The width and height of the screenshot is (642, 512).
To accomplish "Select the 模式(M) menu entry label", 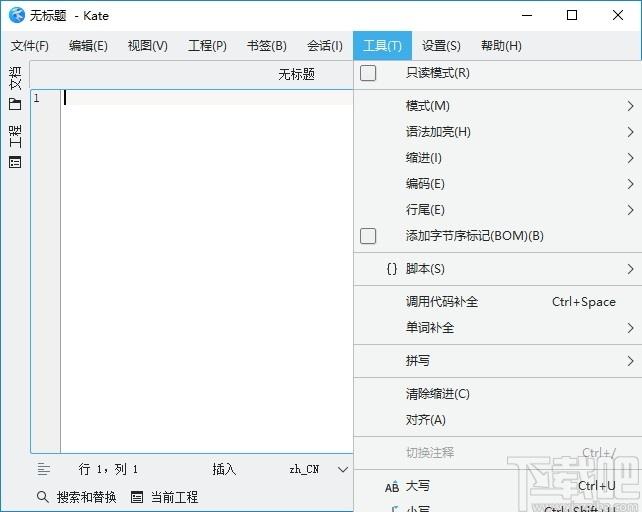I will pyautogui.click(x=427, y=106).
